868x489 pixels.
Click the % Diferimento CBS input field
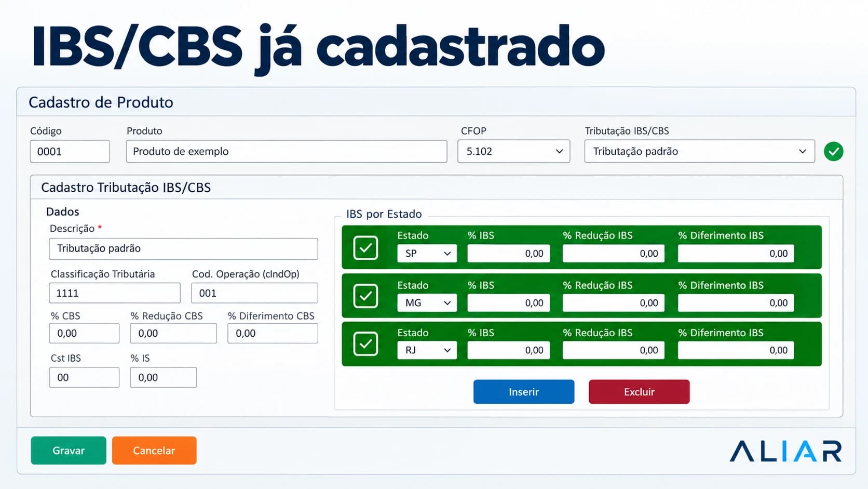pyautogui.click(x=273, y=333)
